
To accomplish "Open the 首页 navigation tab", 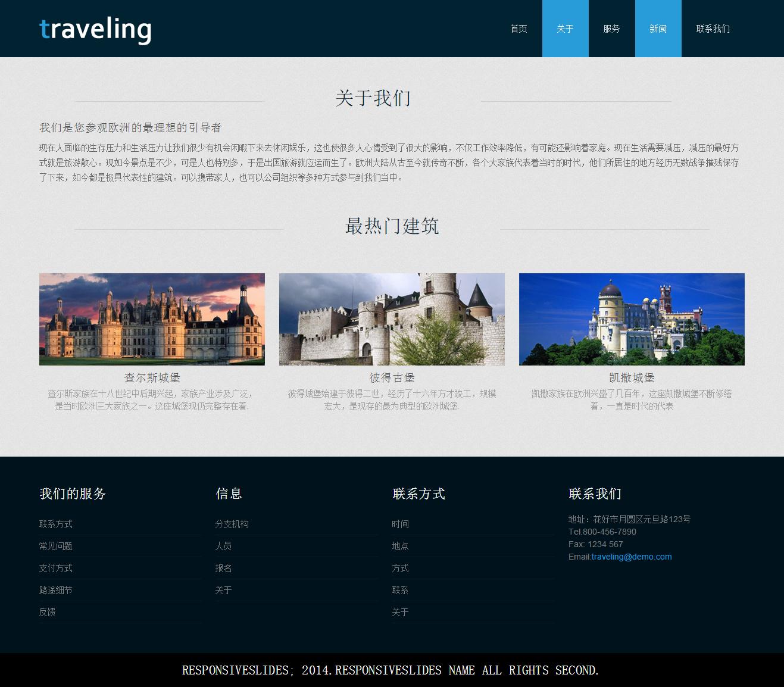I will click(x=518, y=29).
